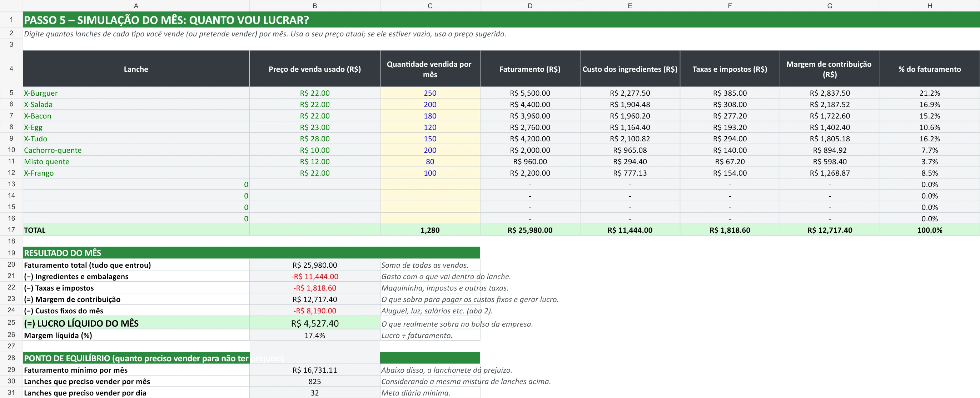Click total faturamento 'R$ 25,980.00' in row 17
This screenshot has height=398, width=980.
(530, 230)
